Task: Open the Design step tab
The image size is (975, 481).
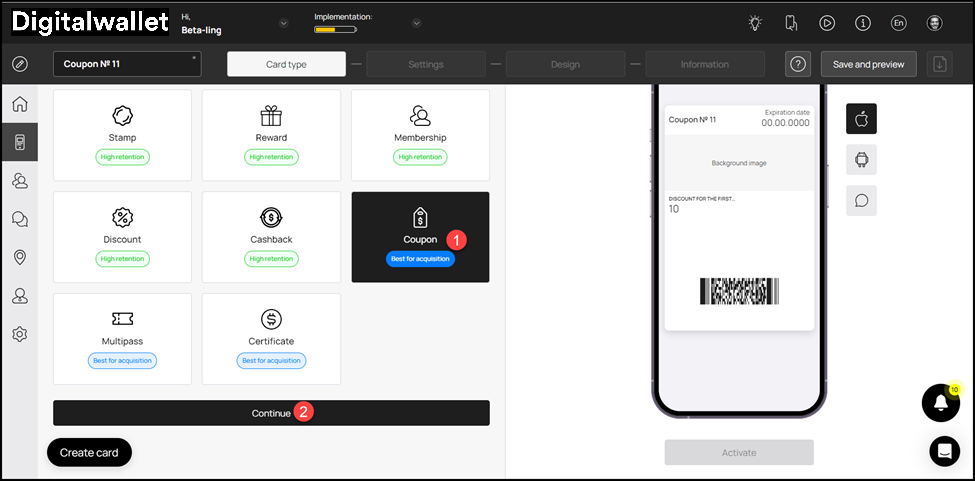Action: pyautogui.click(x=565, y=64)
